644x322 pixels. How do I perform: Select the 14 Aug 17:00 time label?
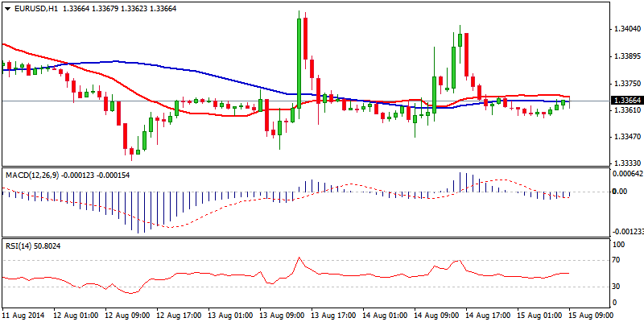[489, 316]
